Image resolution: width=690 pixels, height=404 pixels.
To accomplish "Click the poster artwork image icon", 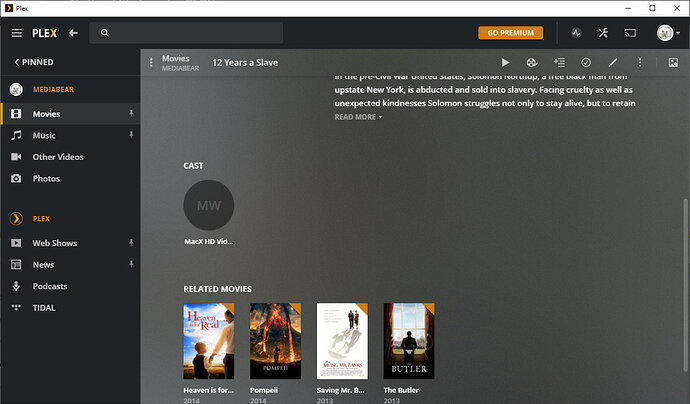I will point(673,62).
